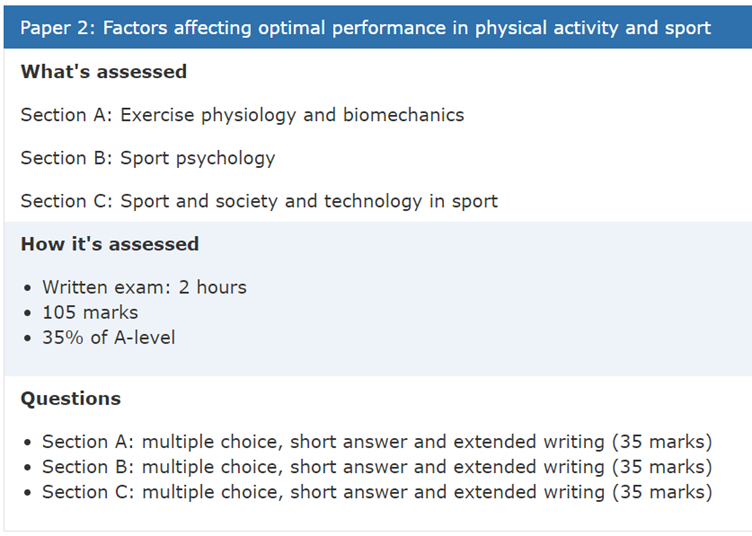
Task: Click the Section C multiple choice bullet
Action: point(376,492)
